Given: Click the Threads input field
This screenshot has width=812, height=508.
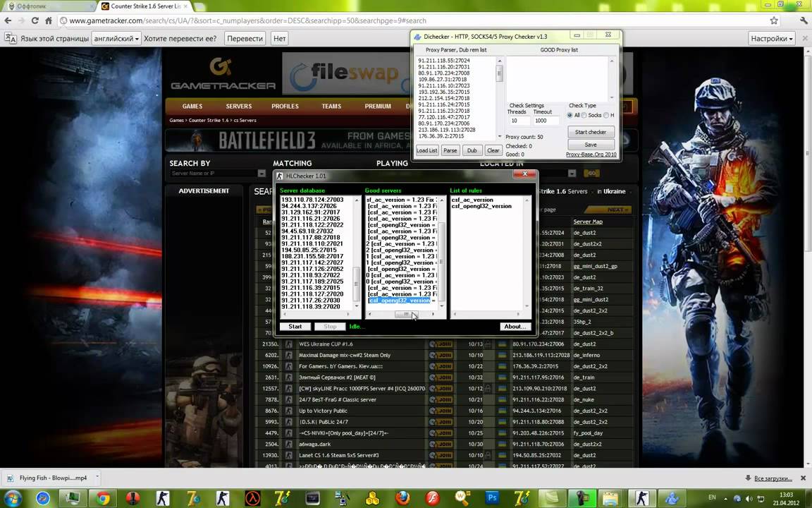Looking at the screenshot, I should click(518, 121).
